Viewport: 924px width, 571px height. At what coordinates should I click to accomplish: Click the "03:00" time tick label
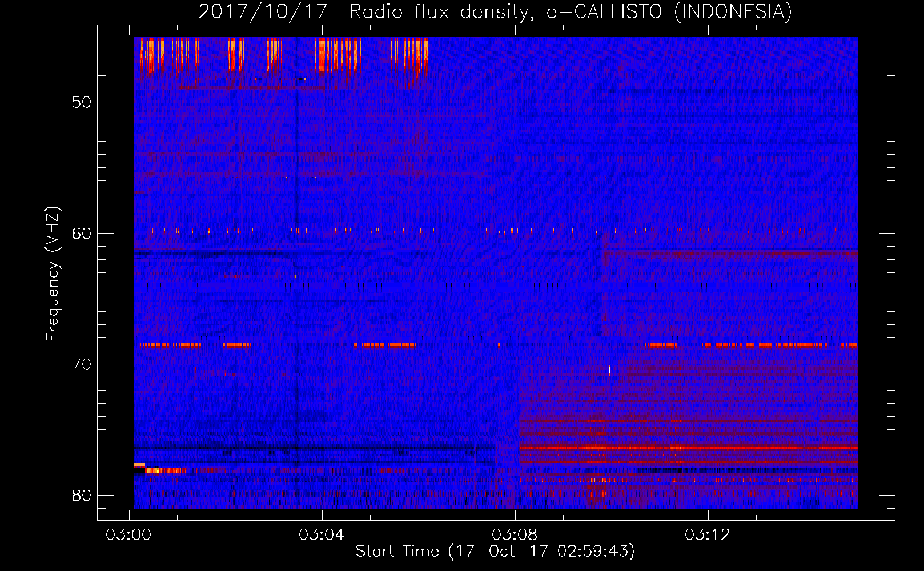pyautogui.click(x=129, y=534)
